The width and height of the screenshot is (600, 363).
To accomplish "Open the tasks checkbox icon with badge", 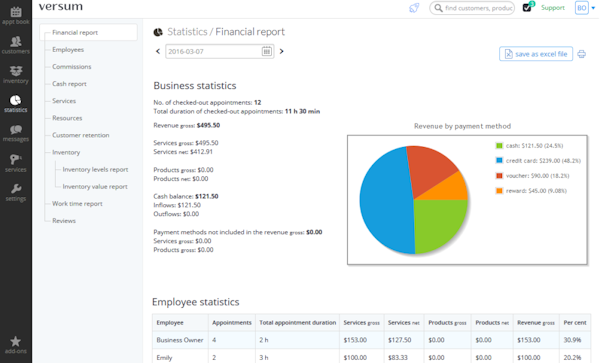I will pos(528,7).
